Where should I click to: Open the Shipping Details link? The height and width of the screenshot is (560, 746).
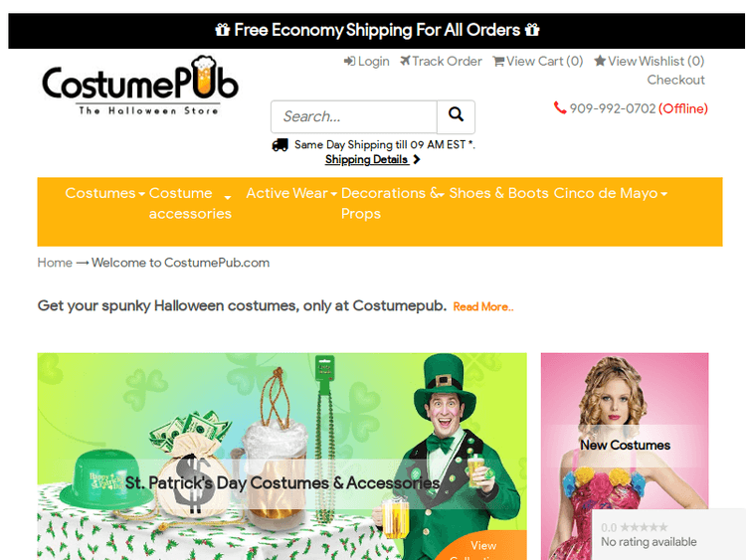pyautogui.click(x=366, y=159)
